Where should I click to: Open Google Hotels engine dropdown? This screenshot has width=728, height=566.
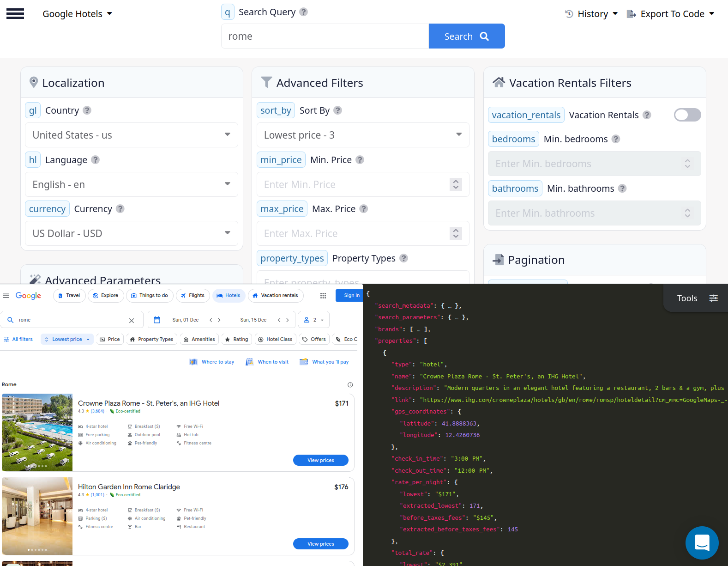[77, 14]
